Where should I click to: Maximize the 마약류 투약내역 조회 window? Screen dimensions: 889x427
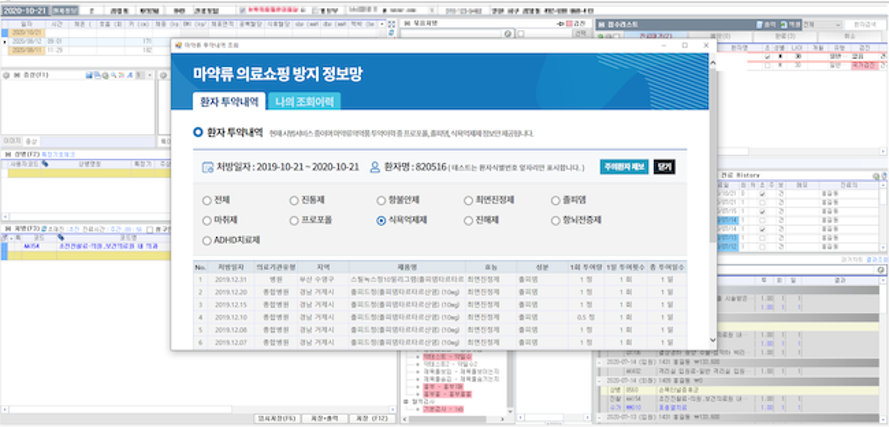pos(685,46)
